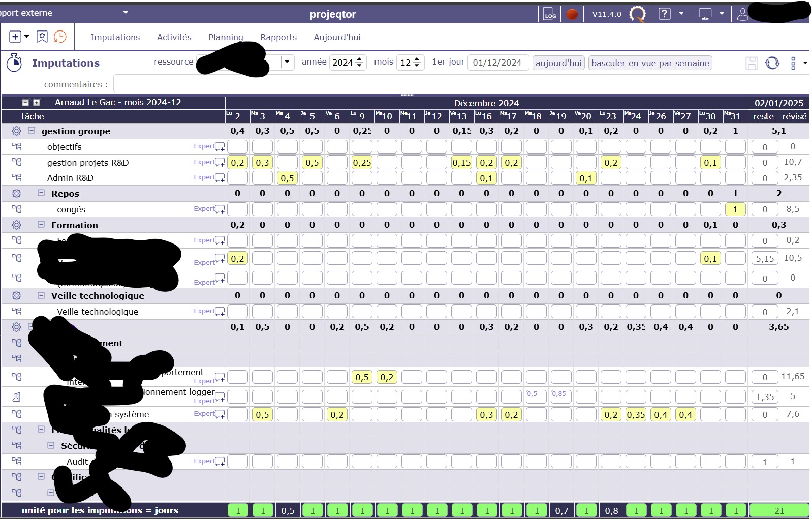
Task: Open the ressource dropdown arrow
Action: tap(287, 62)
